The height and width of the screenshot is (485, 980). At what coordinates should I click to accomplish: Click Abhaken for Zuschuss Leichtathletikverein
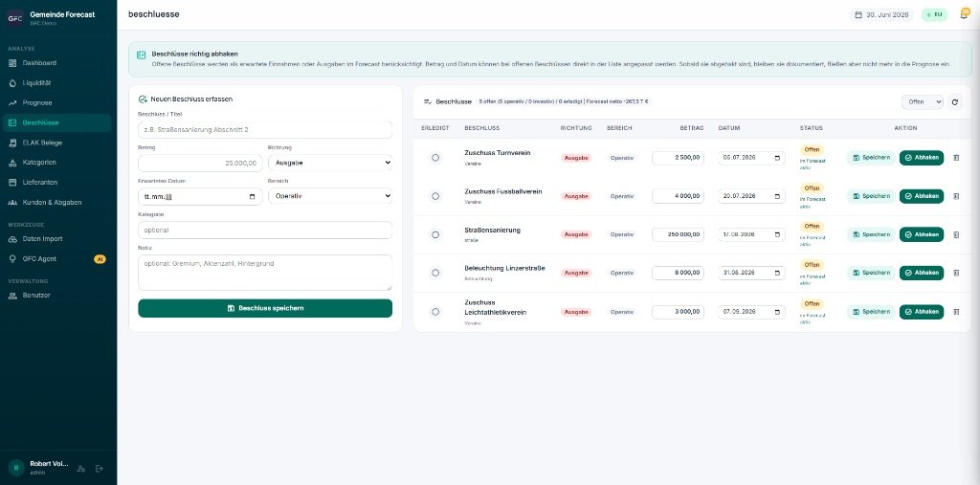coord(922,312)
